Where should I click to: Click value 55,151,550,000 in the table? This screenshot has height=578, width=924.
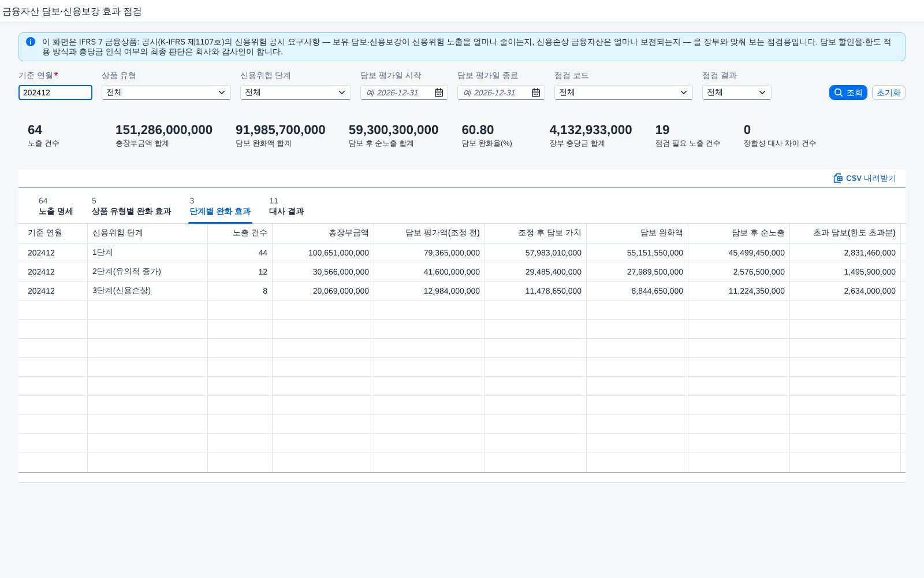[655, 253]
